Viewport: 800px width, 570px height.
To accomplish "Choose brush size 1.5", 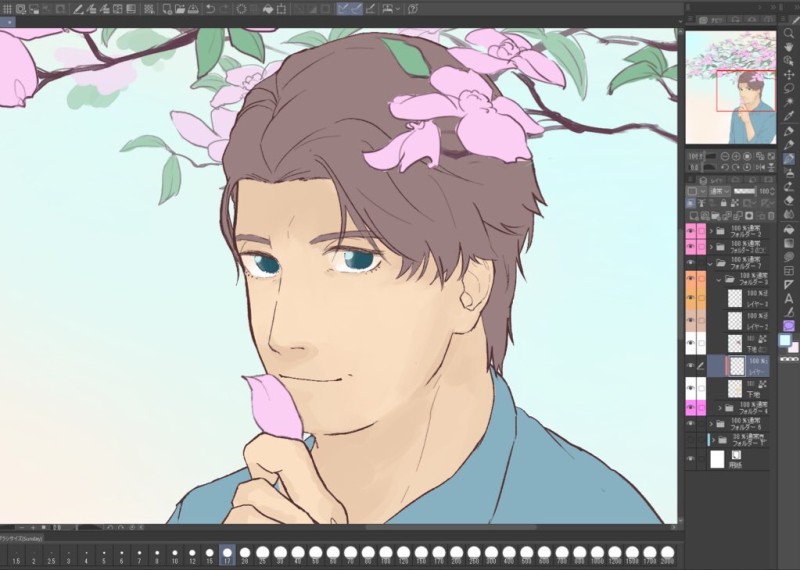I will point(16,556).
